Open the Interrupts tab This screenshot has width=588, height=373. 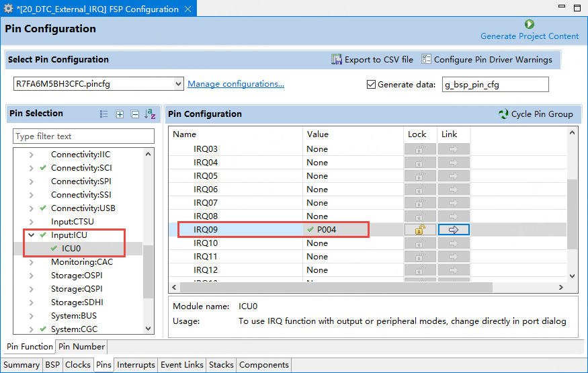coord(136,365)
